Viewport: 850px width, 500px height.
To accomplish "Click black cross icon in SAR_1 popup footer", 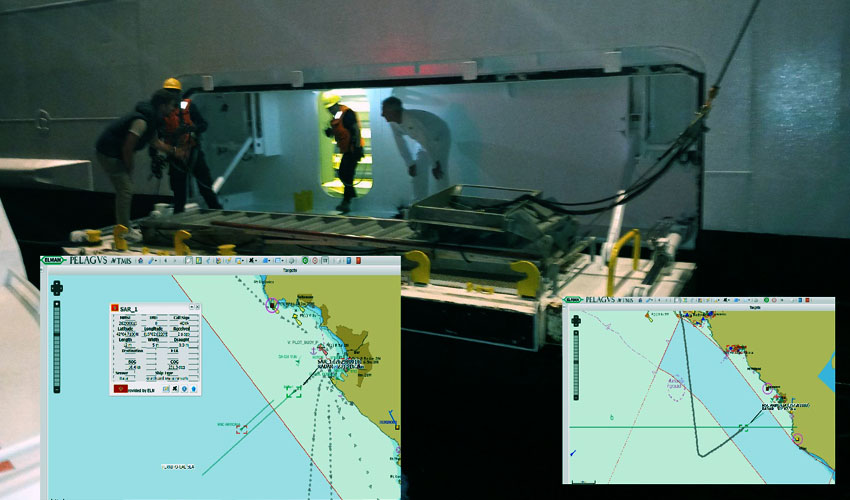I will coord(175,388).
